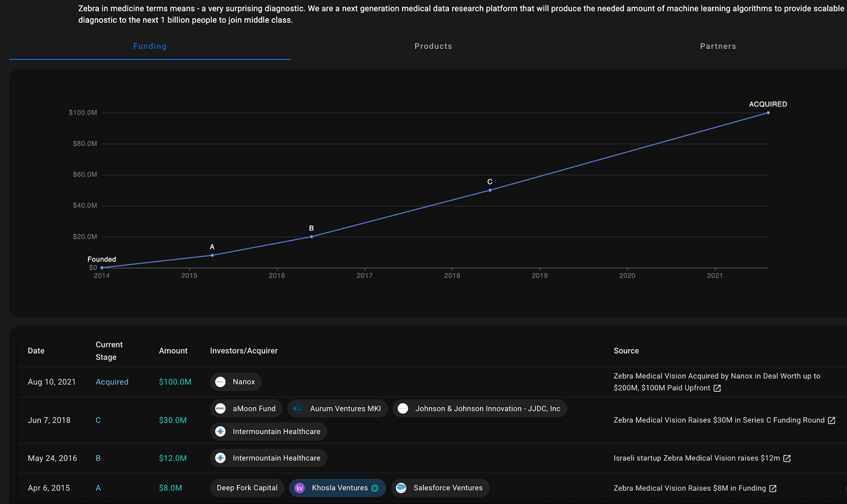
Task: Click the May 24, 2016 date cell
Action: coord(52,458)
